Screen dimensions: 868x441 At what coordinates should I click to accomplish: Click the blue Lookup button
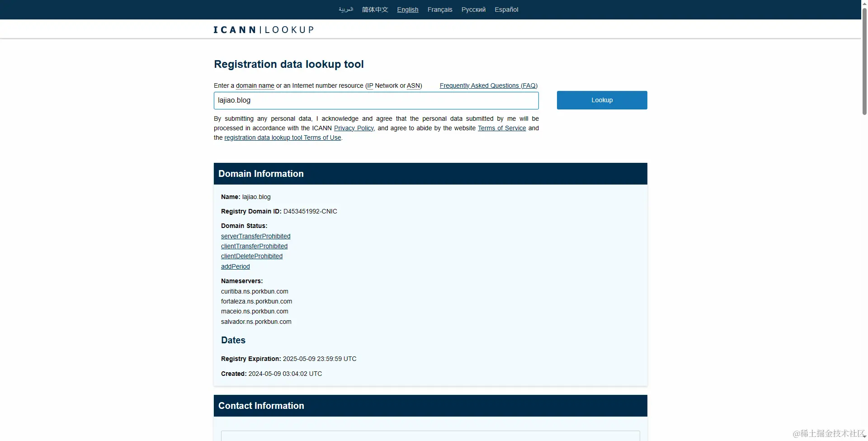point(602,100)
